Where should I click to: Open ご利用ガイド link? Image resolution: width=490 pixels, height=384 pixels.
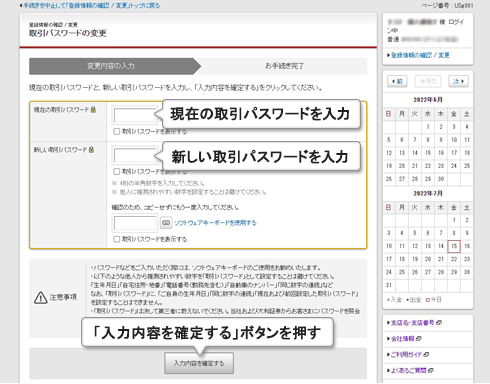tap(406, 354)
